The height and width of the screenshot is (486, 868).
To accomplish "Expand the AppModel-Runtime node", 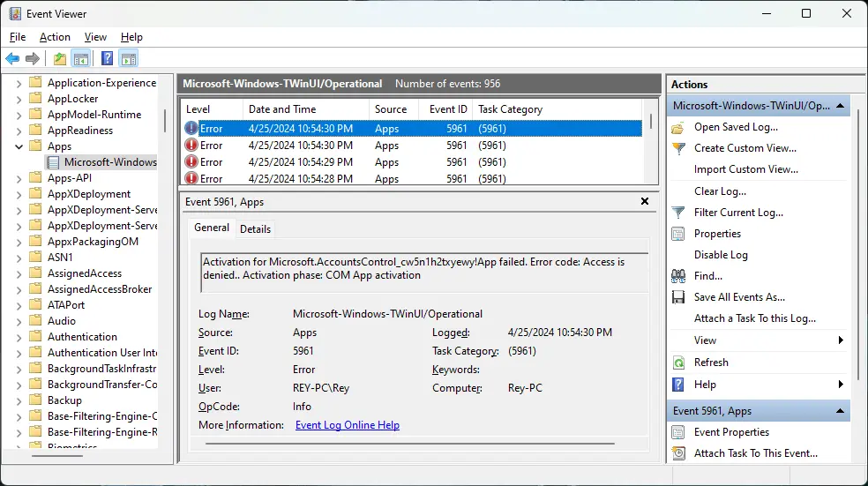I will [x=19, y=116].
